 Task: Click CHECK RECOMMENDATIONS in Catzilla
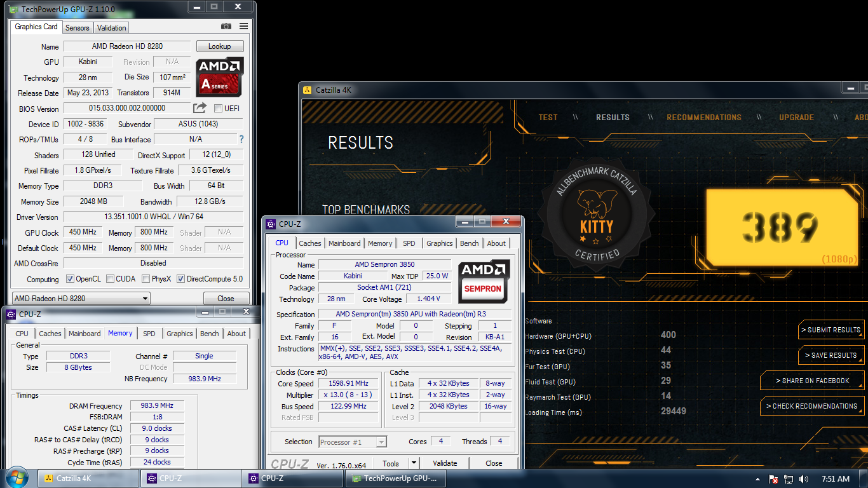[x=812, y=406]
